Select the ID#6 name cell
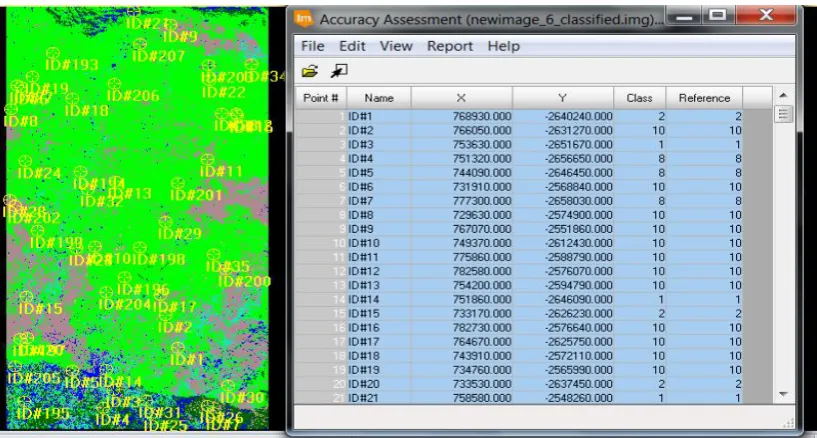 379,186
